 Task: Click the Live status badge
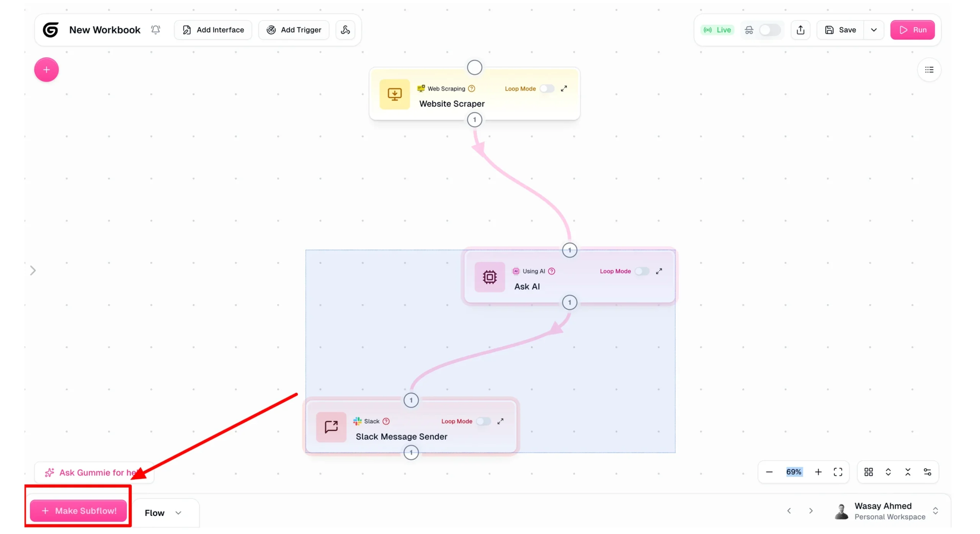click(717, 30)
